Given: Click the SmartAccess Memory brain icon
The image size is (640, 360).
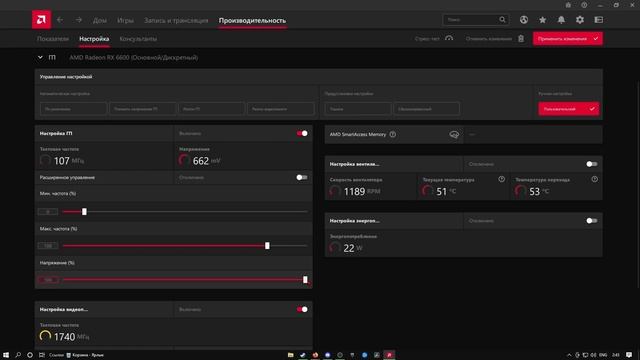Looking at the screenshot, I should 454,134.
